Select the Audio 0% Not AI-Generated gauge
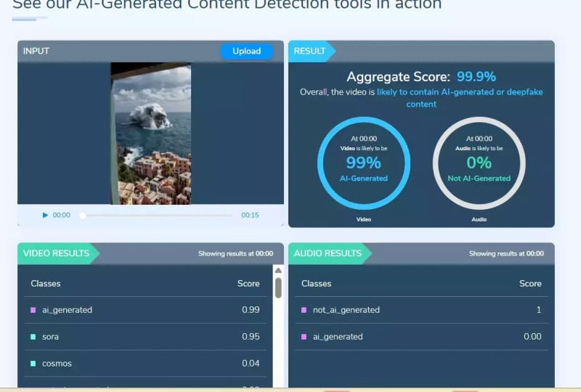Screen dimensions: 581x392 pyautogui.click(x=479, y=163)
